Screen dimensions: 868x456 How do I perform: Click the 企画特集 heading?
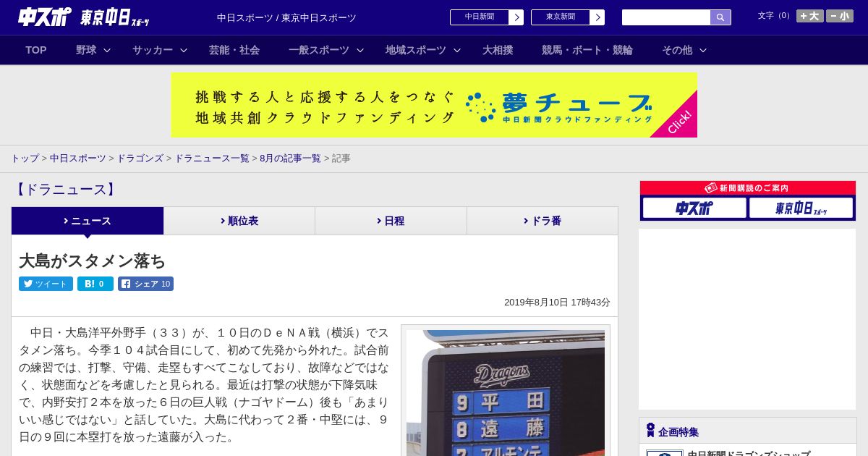[x=678, y=432]
